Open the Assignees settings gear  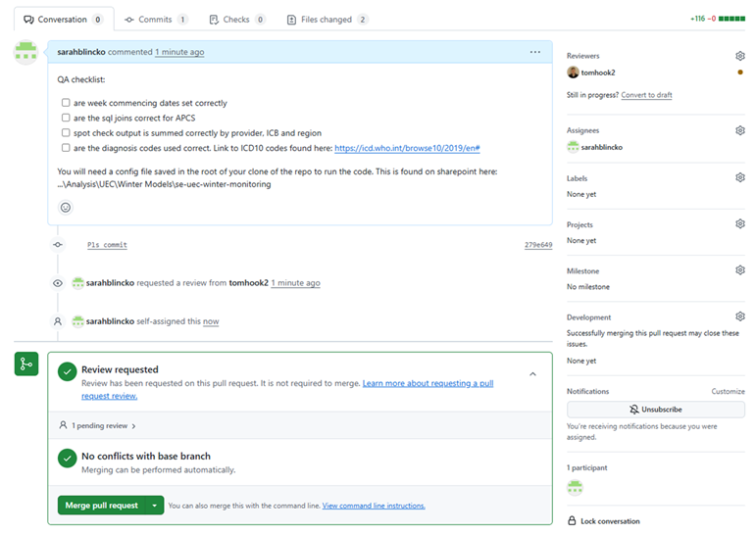(740, 130)
